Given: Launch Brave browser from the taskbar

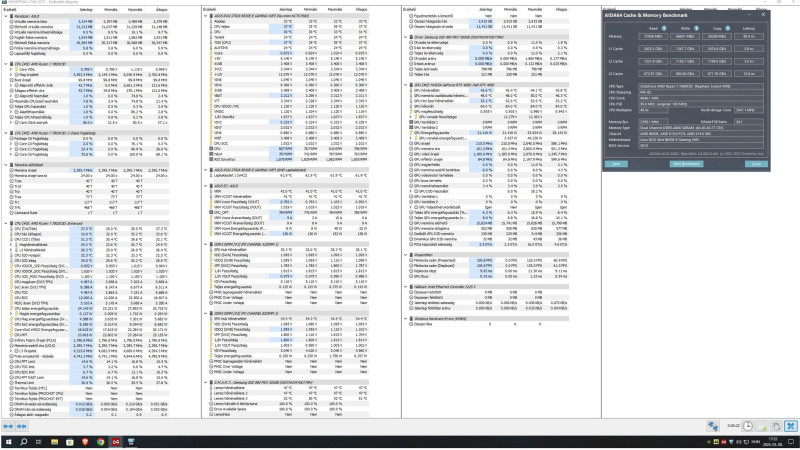Looking at the screenshot, I should (85, 442).
